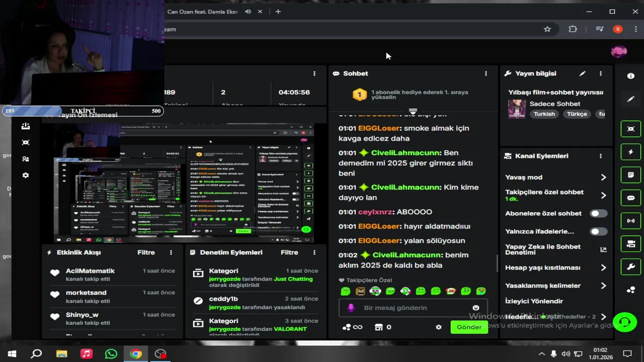This screenshot has height=362, width=644.
Task: Click the first green emote in chat
Action: [345, 291]
